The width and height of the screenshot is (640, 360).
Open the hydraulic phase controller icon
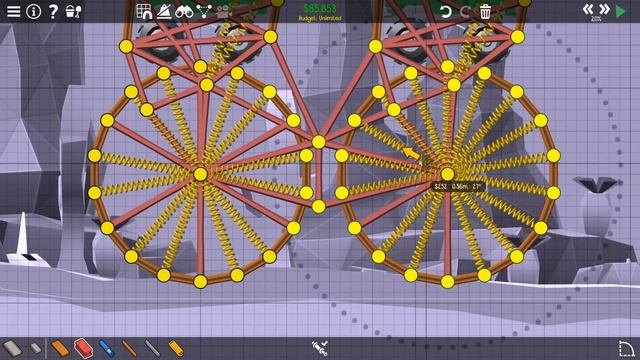coord(320,348)
